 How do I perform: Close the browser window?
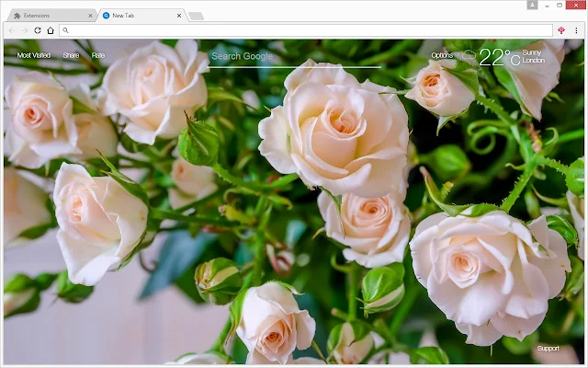coord(576,6)
